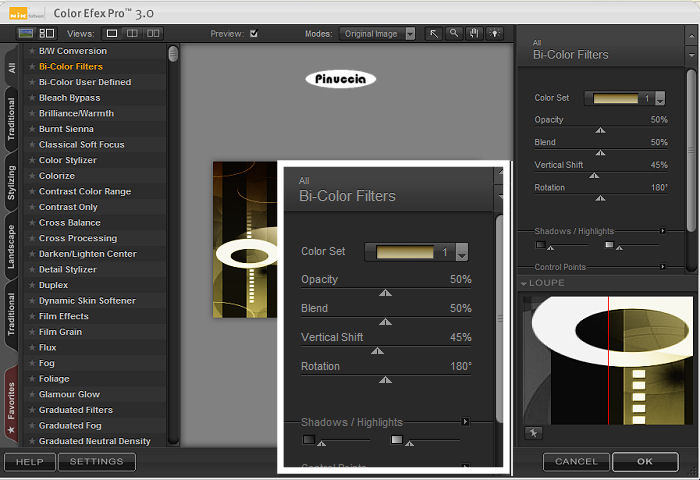Open the Modes dropdown showing Original Image
Screen dimensions: 700x480
click(x=377, y=34)
